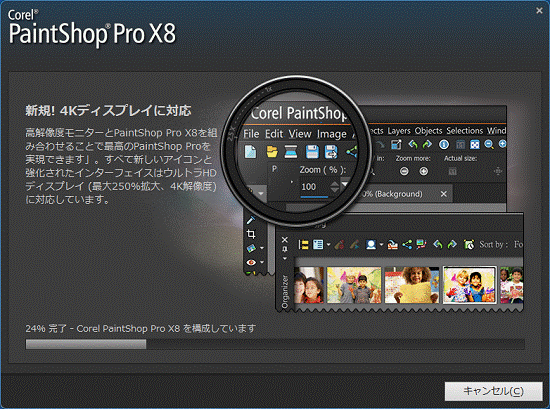Select the Pen dropper tool in the toolbox
The height and width of the screenshot is (409, 550).
click(250, 220)
